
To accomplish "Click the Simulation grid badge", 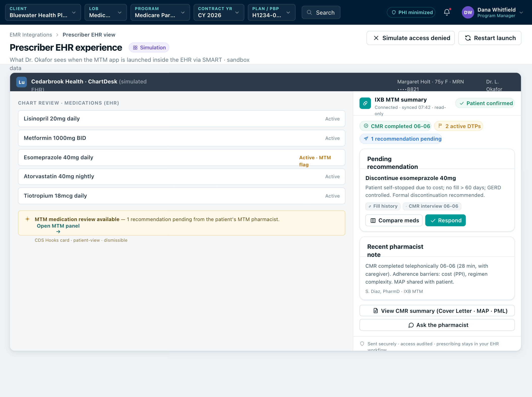I will pos(149,48).
